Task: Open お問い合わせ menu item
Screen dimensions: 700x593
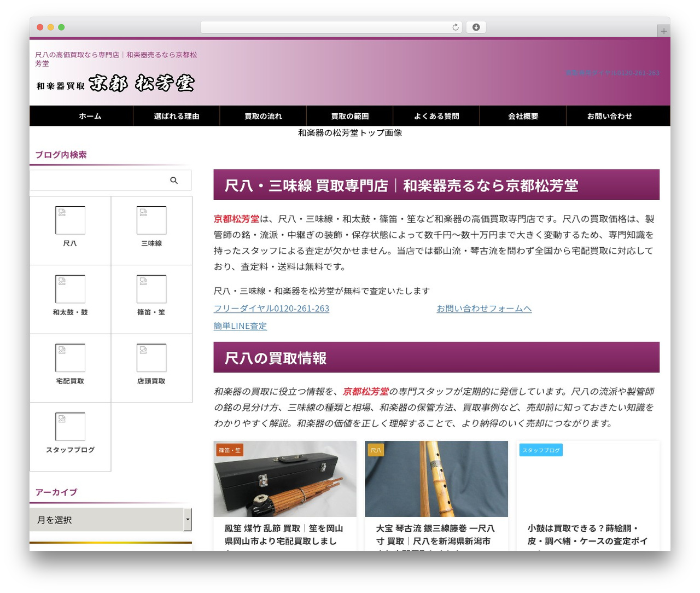Action: (610, 117)
